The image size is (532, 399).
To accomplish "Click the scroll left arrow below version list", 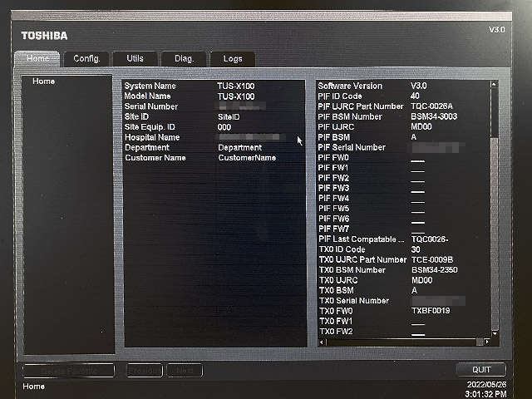I will click(322, 342).
